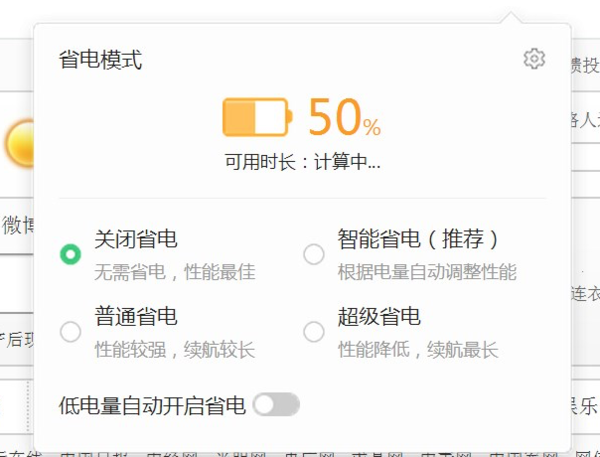This screenshot has width=600, height=457.
Task: Click the 可用时长：计算中 status text
Action: [303, 161]
